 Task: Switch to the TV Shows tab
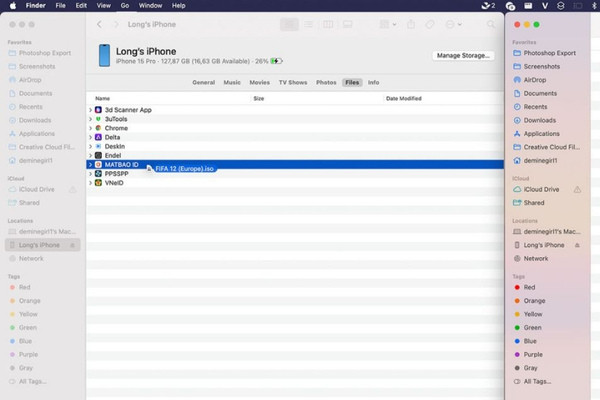pyautogui.click(x=293, y=82)
